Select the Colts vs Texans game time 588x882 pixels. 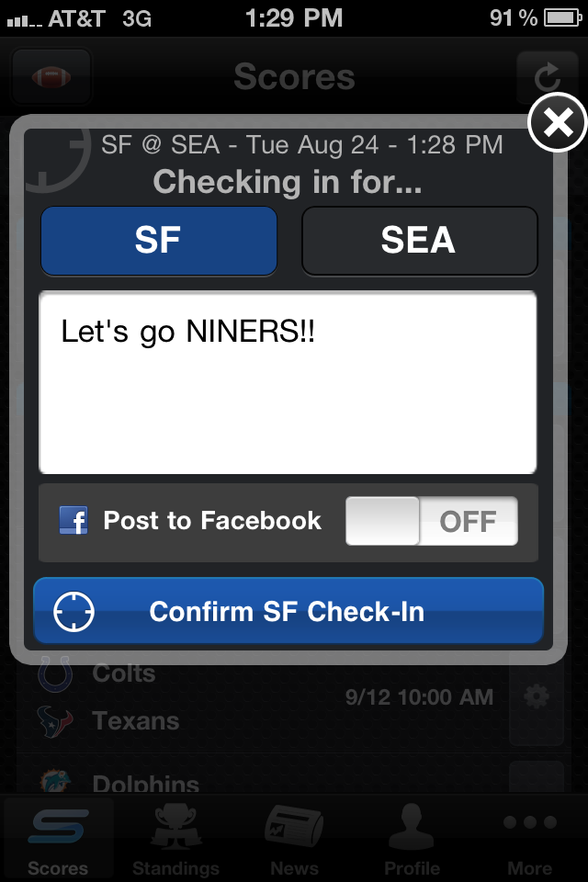[x=419, y=697]
